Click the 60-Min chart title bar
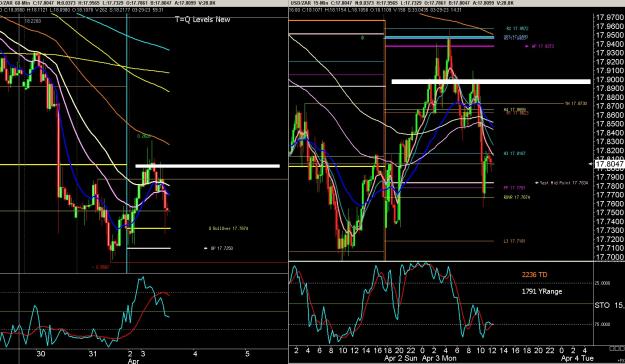 (x=143, y=3)
